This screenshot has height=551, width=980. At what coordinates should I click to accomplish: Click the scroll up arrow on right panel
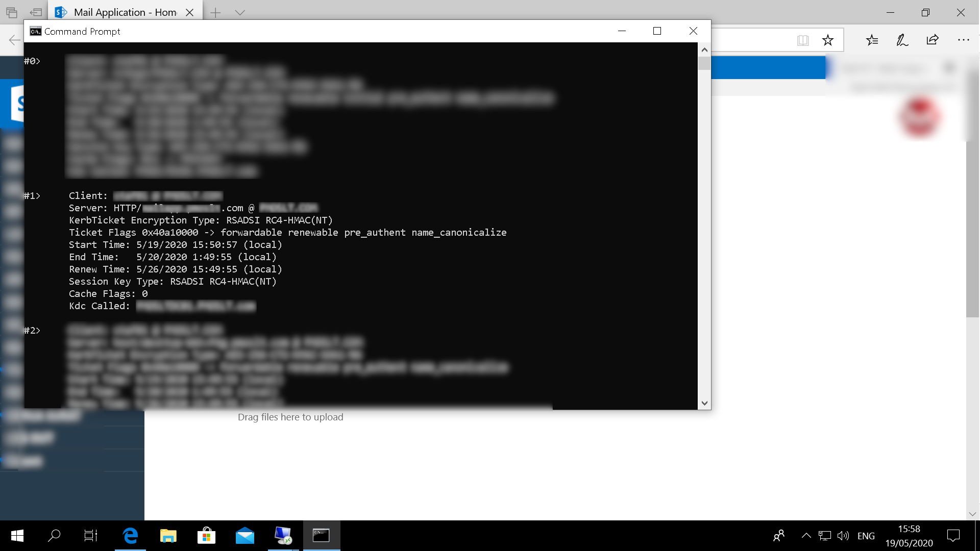(704, 49)
